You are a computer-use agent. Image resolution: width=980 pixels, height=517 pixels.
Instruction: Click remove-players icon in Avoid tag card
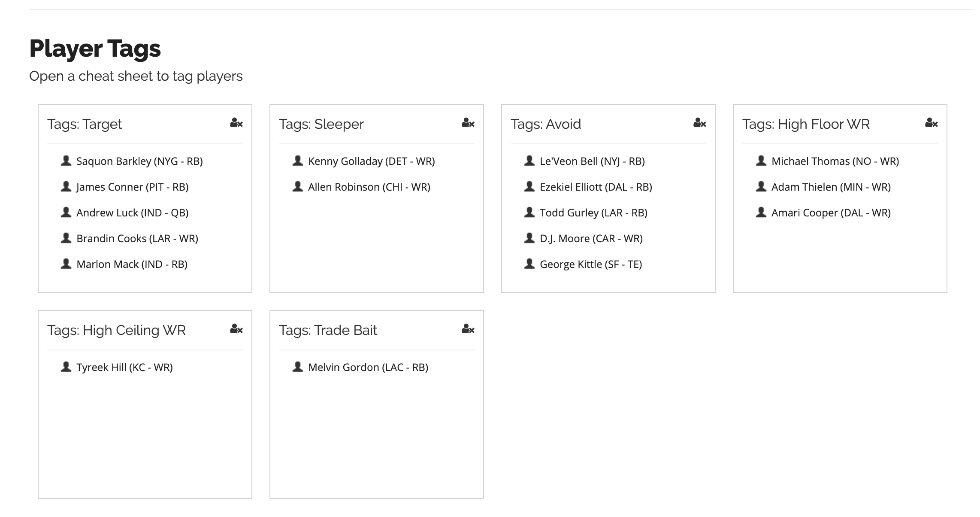click(700, 123)
